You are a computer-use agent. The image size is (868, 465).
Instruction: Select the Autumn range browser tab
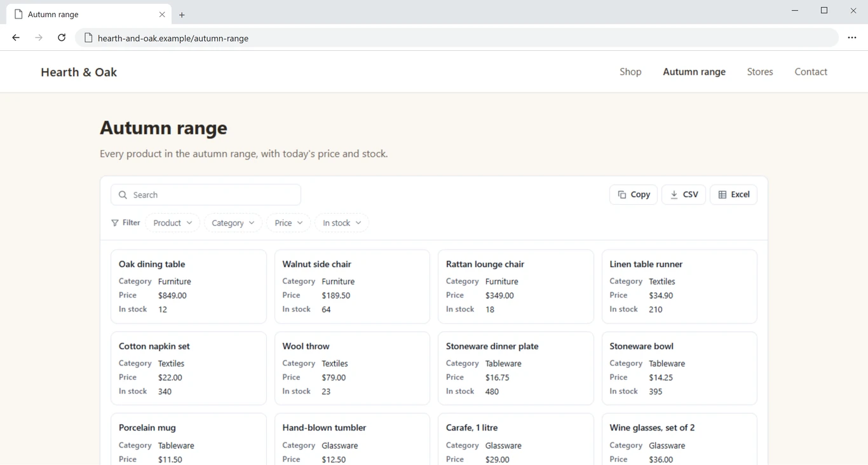89,14
